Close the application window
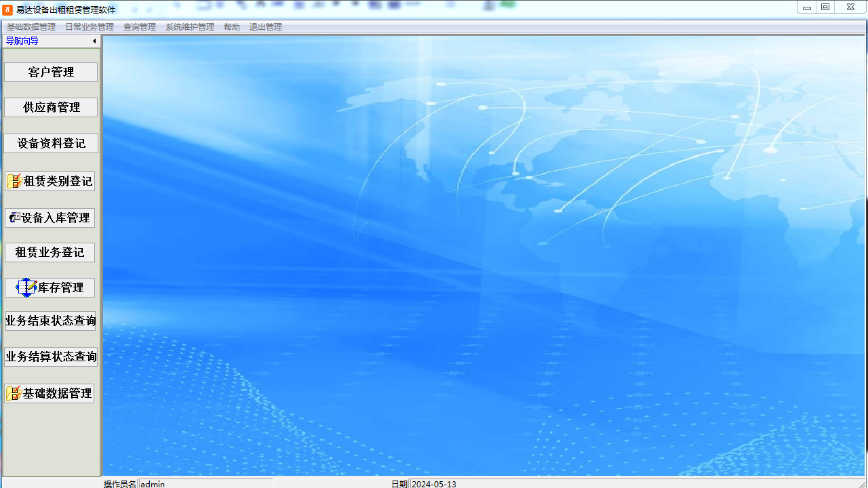 (x=850, y=7)
